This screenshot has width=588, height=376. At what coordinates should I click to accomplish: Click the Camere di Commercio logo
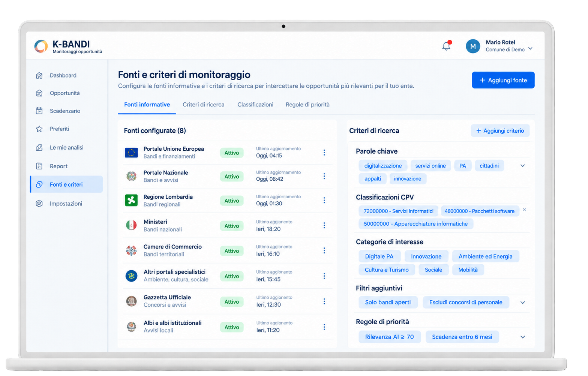(x=131, y=250)
